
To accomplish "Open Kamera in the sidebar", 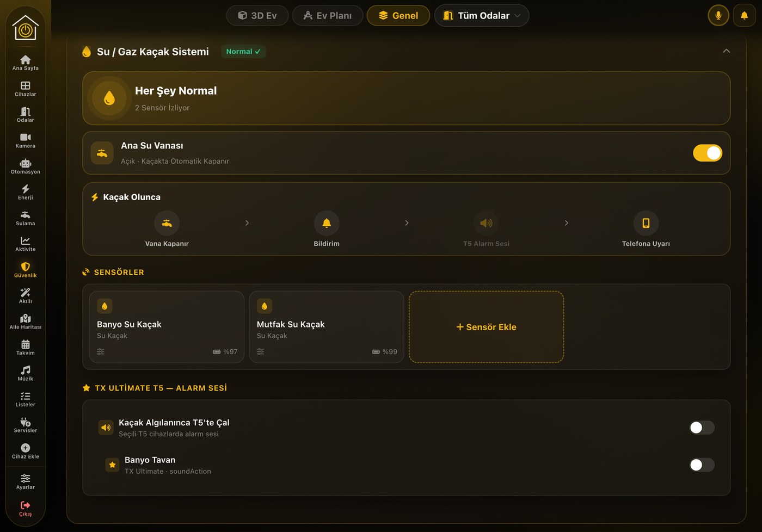I will [x=25, y=140].
